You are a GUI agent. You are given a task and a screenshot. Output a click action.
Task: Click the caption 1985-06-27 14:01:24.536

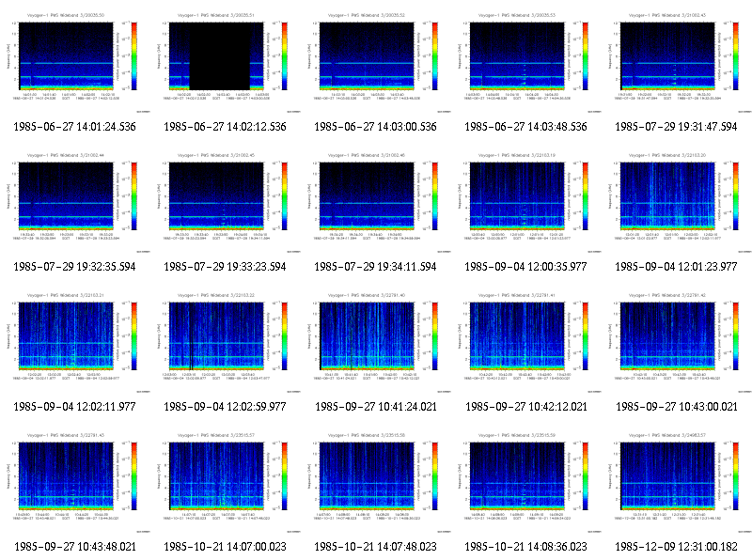(x=75, y=127)
